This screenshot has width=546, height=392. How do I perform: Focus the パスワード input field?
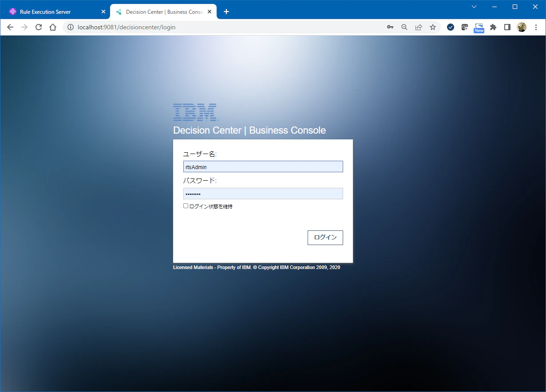click(x=263, y=194)
